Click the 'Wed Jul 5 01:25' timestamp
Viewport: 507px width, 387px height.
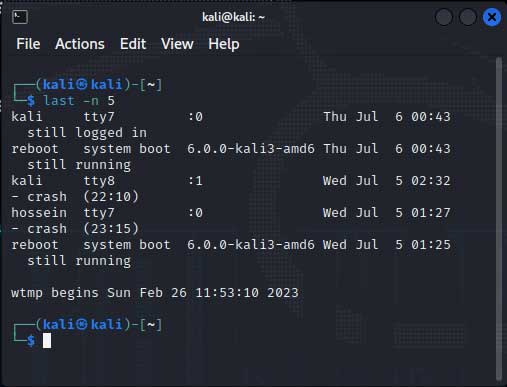pyautogui.click(x=387, y=245)
